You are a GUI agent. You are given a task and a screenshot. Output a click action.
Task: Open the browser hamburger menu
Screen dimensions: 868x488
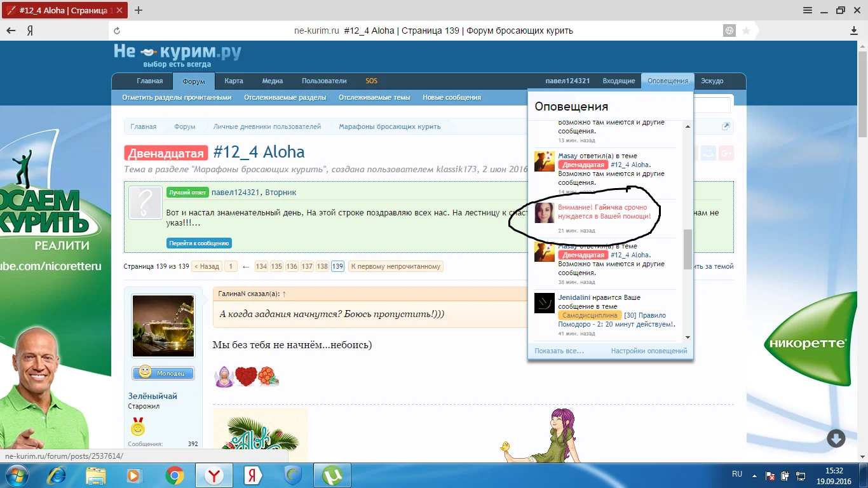click(x=808, y=10)
